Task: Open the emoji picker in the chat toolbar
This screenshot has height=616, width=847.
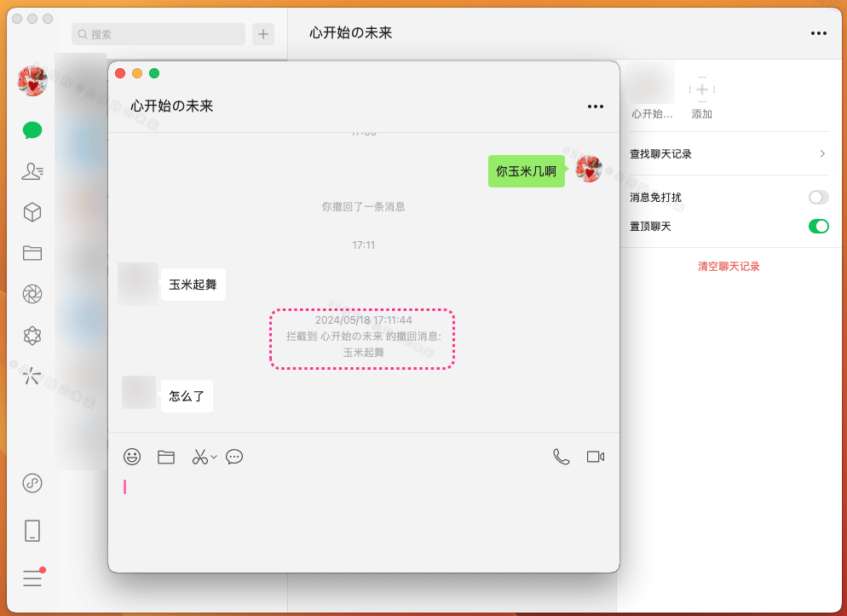Action: 132,457
